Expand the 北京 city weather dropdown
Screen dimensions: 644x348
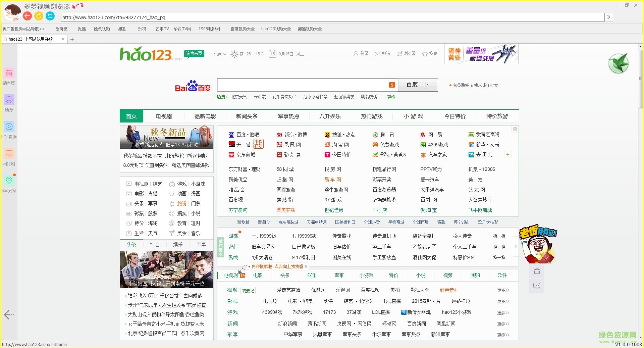219,54
